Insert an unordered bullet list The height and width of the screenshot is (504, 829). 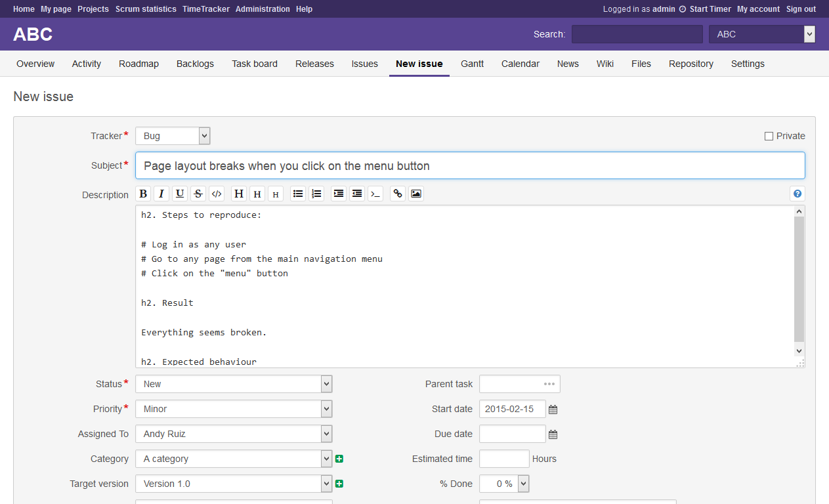[298, 194]
